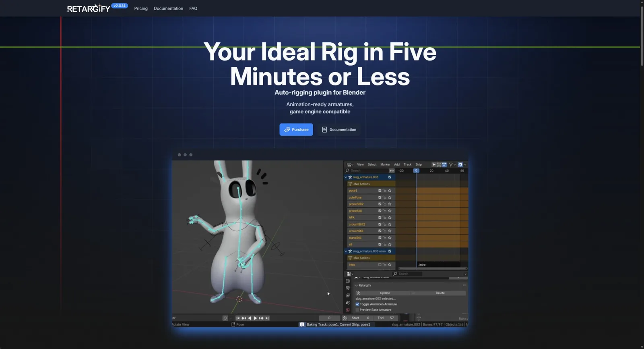Open the NLA View menu

pos(360,164)
